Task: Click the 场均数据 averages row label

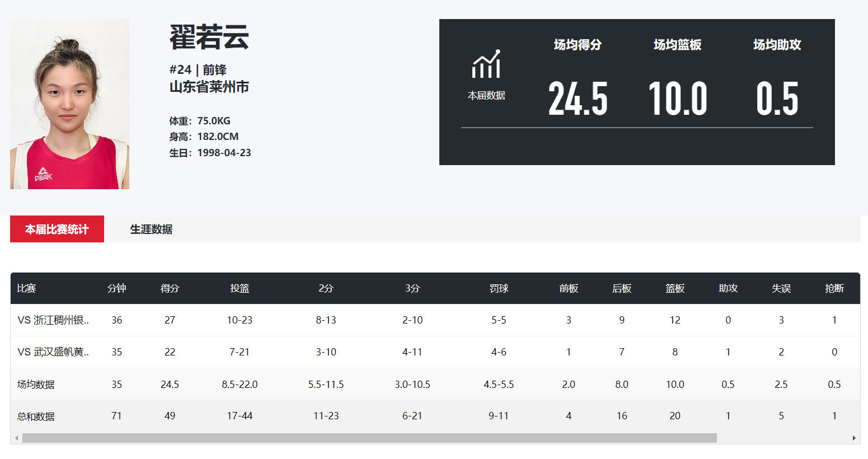Action: pyautogui.click(x=36, y=385)
